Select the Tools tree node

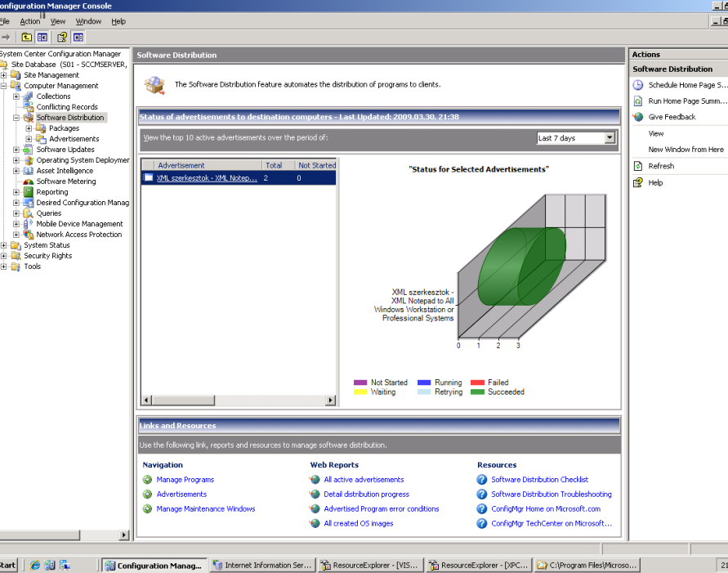tap(32, 266)
